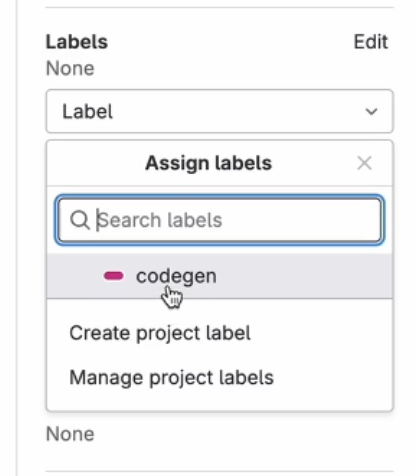Focus the Search labels field

(220, 220)
